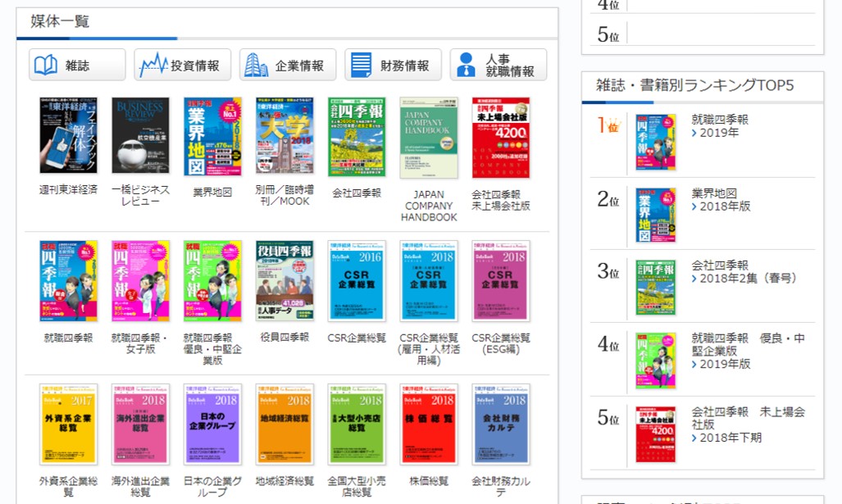Select the 別冊/臨時増刊/MOOK cover
The height and width of the screenshot is (504, 842).
pos(284,135)
